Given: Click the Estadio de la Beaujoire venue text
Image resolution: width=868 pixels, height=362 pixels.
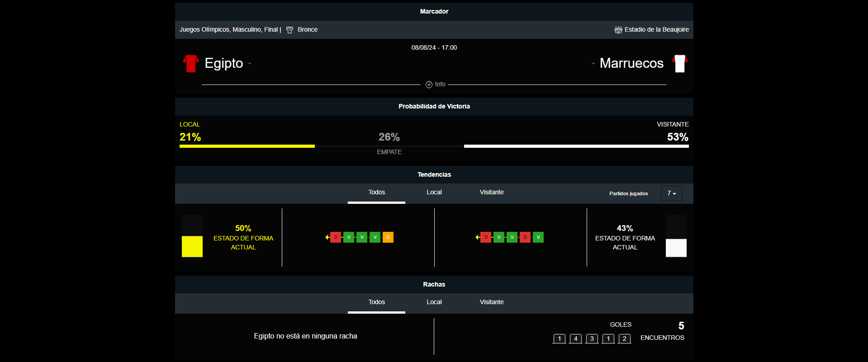Looking at the screenshot, I should [x=656, y=30].
